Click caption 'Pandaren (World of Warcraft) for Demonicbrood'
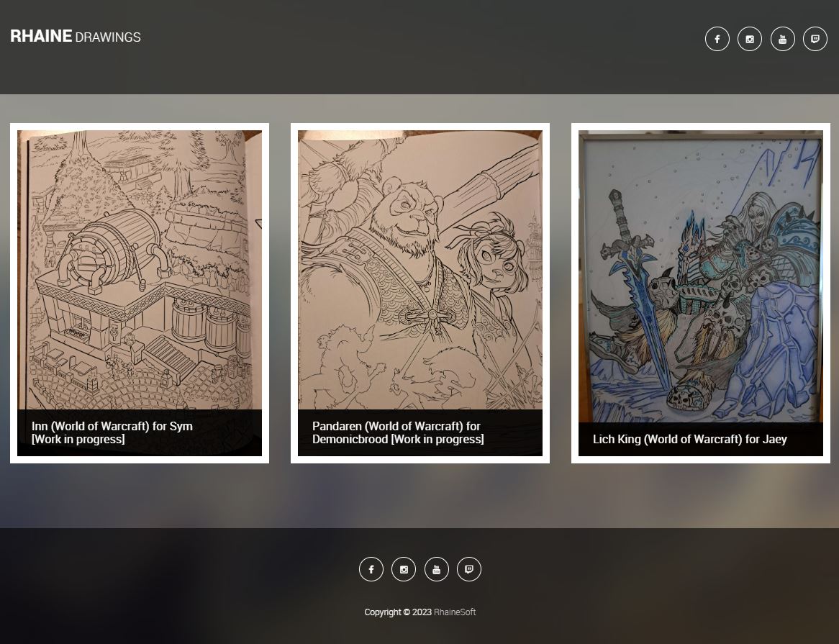Image resolution: width=839 pixels, height=644 pixels. click(x=398, y=432)
